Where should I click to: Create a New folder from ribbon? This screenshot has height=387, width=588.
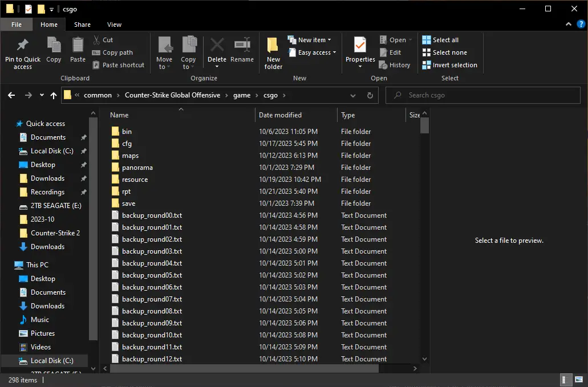273,53
